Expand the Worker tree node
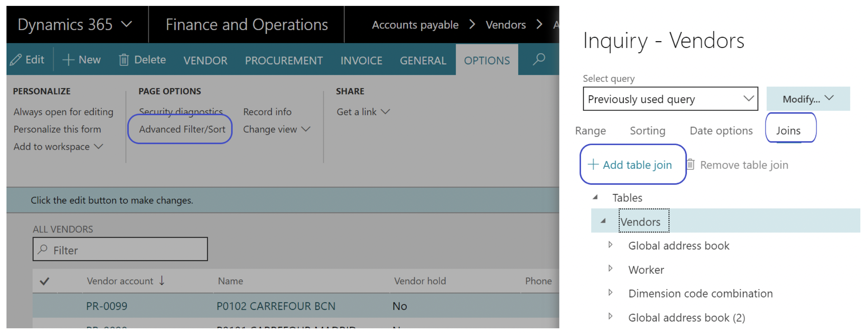This screenshot has height=333, width=868. tap(610, 268)
